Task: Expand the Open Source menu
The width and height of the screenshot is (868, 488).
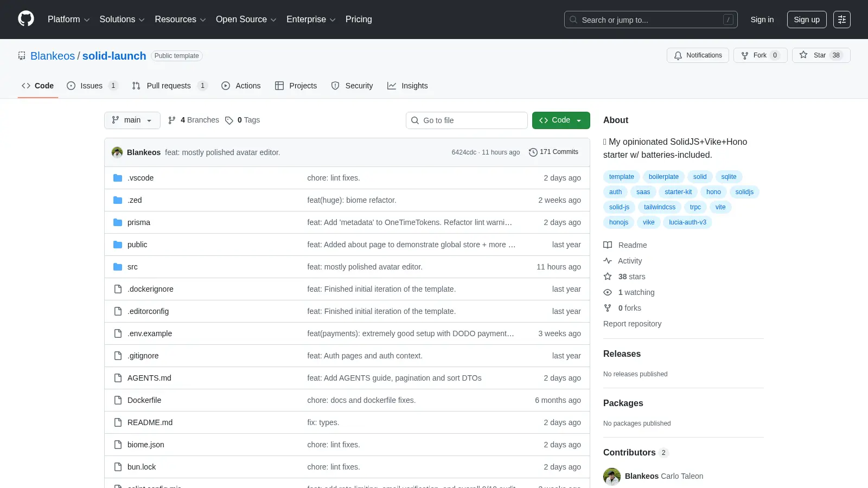Action: click(246, 20)
